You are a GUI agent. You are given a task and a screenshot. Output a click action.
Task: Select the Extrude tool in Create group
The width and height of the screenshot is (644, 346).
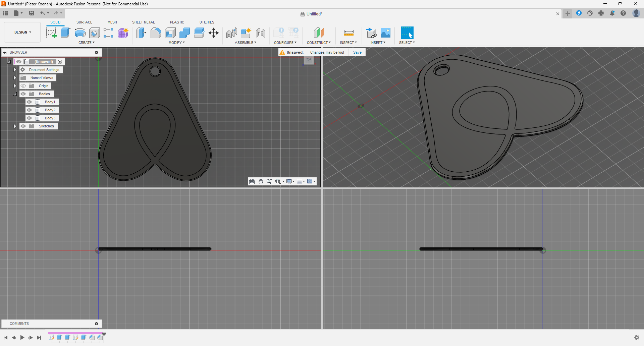click(65, 33)
